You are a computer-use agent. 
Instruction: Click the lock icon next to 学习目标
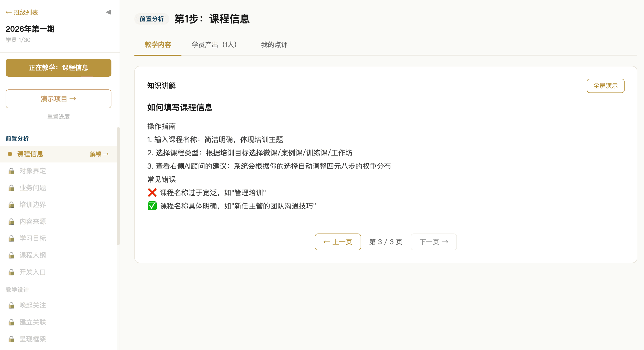pyautogui.click(x=11, y=238)
